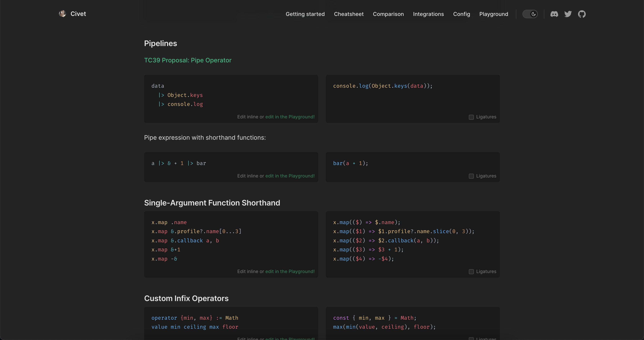Toggle the dark mode switch
644x340 pixels.
coord(530,14)
